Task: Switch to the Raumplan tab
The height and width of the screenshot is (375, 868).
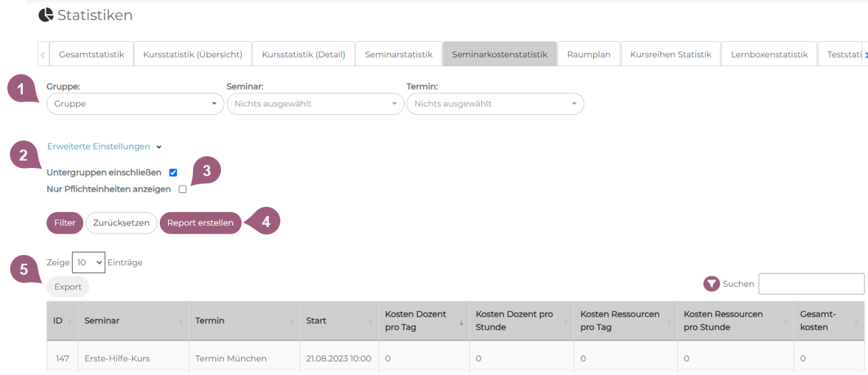Action: pos(588,55)
